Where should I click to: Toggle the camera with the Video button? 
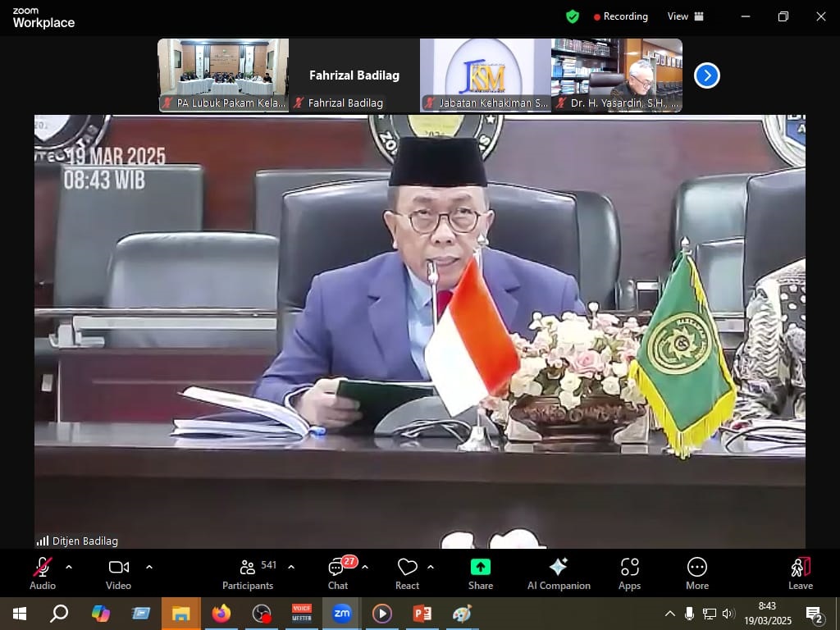(118, 573)
